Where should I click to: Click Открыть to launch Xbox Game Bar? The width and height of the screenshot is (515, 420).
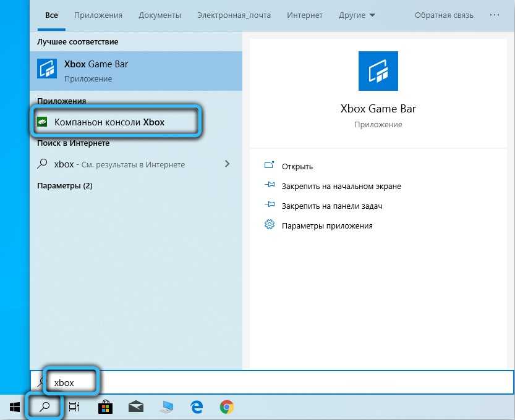[x=297, y=167]
